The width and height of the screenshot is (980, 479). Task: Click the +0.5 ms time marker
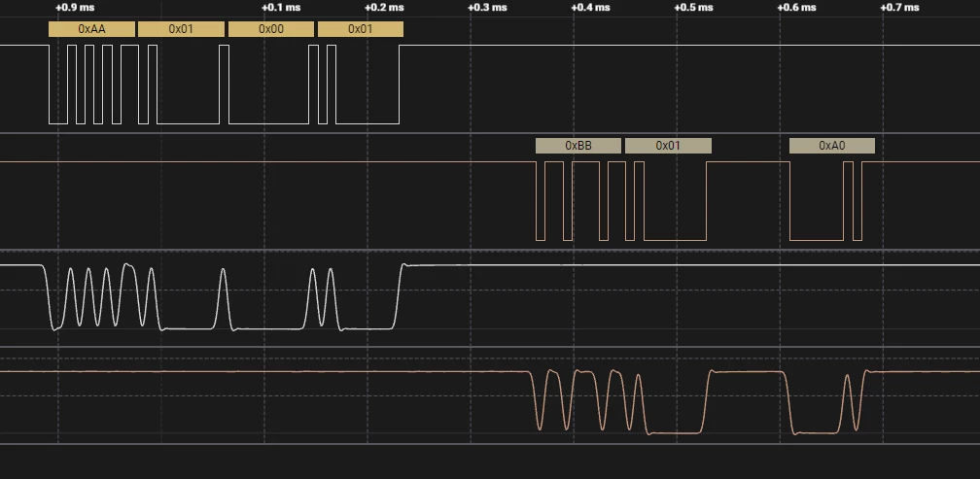(x=694, y=8)
